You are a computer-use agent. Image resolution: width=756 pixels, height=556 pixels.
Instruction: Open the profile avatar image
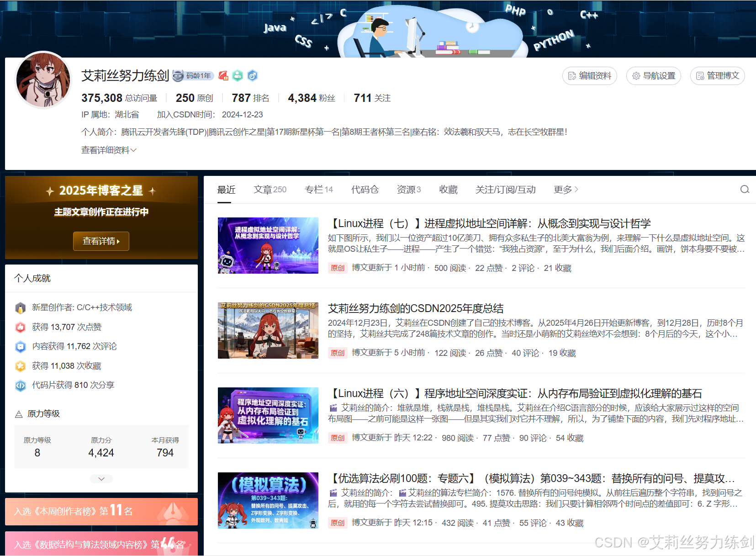(x=43, y=80)
